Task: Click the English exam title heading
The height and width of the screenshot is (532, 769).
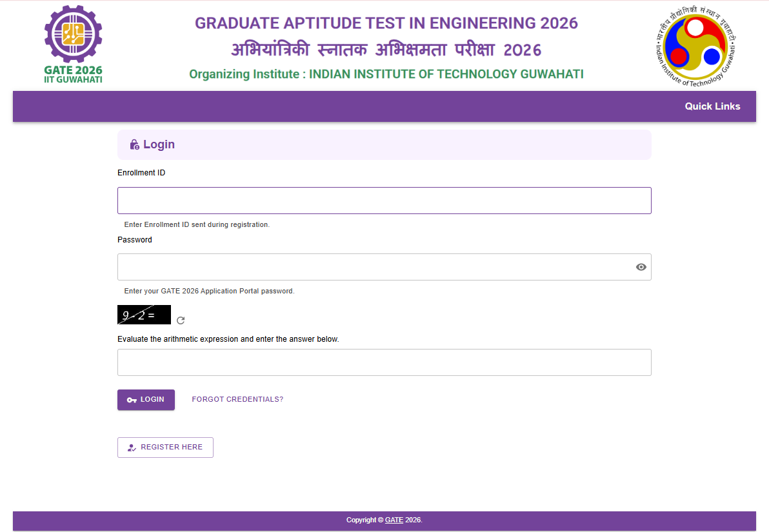Action: 386,23
